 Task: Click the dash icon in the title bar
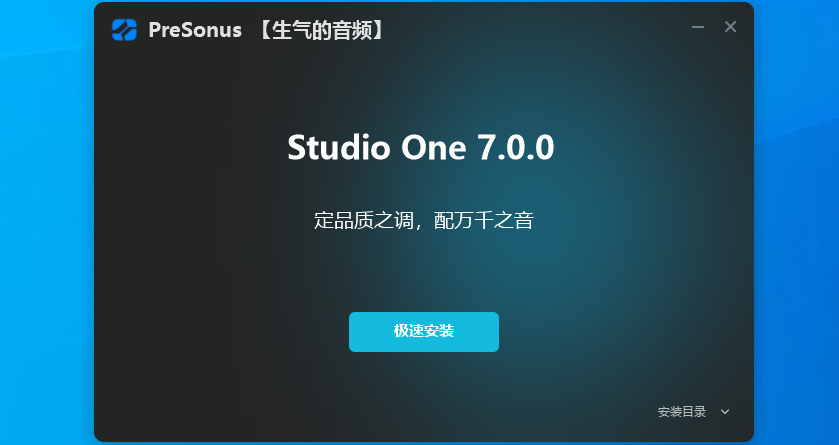point(698,27)
